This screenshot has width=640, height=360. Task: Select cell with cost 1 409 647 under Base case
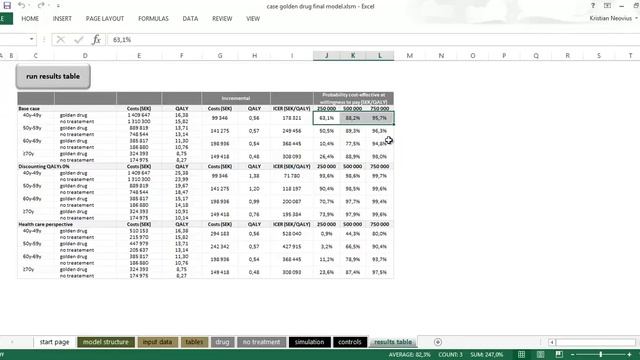(x=139, y=115)
